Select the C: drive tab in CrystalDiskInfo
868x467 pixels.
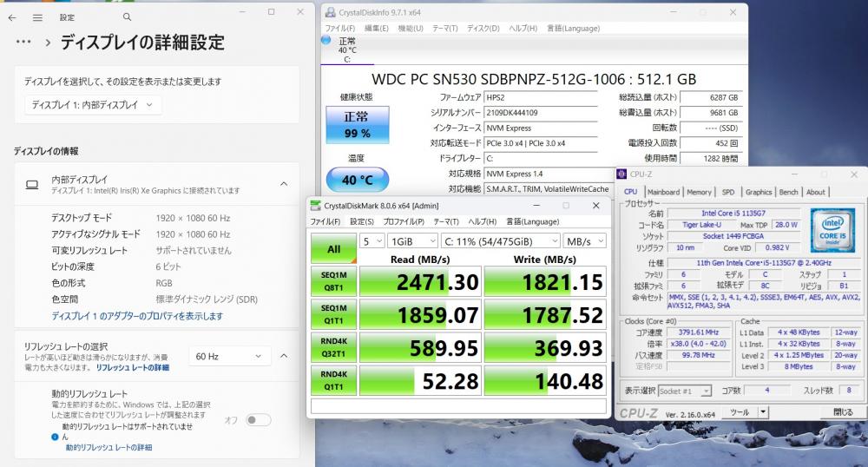click(x=347, y=49)
